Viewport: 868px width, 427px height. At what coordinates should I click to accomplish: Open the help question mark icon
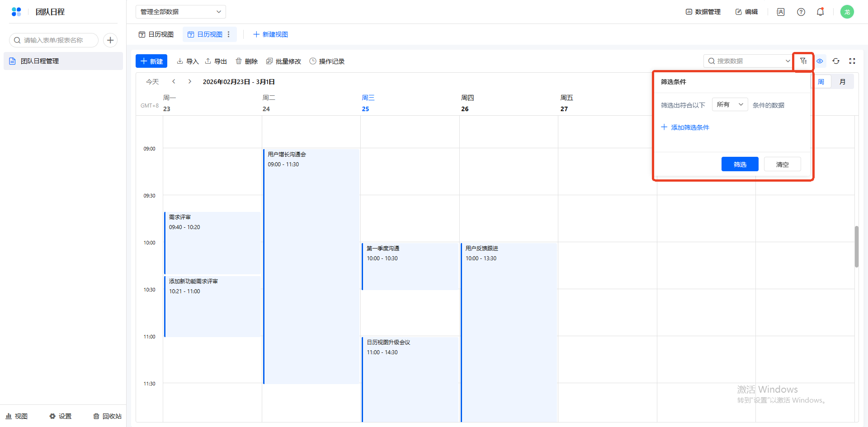coord(801,12)
